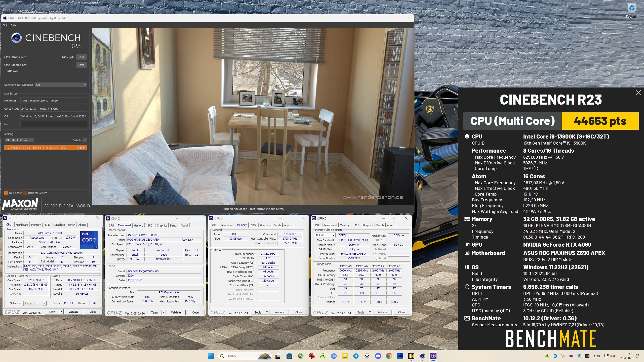The height and width of the screenshot is (362, 644).
Task: Open Task View on the taskbar
Action: tap(278, 356)
